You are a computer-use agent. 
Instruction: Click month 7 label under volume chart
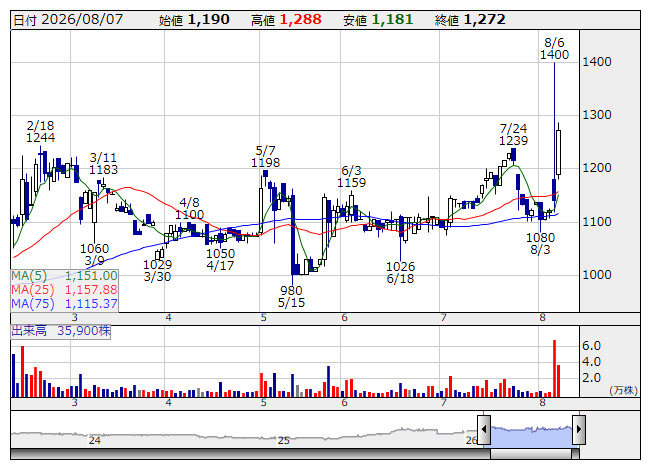tap(444, 403)
